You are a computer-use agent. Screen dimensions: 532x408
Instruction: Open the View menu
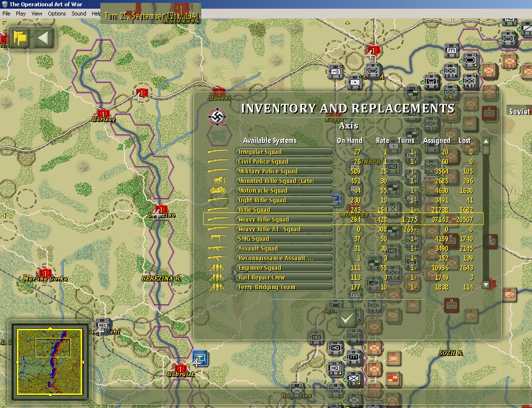point(37,14)
